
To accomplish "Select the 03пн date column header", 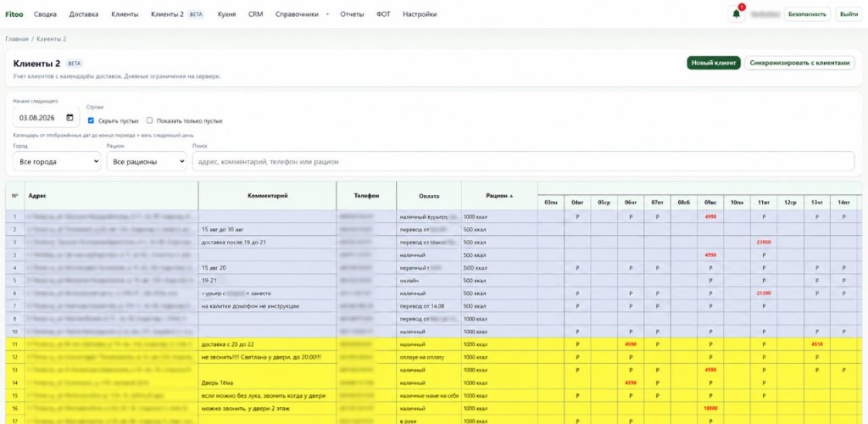I will tap(551, 204).
